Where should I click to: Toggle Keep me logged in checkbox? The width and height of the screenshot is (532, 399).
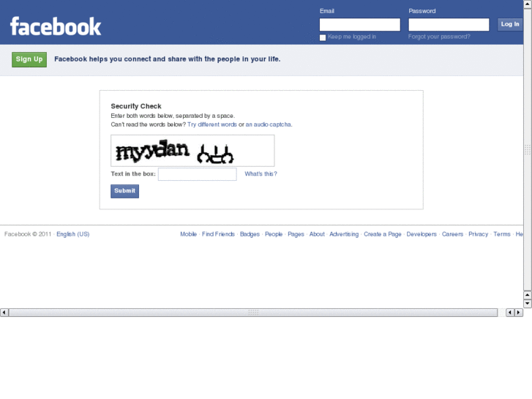(x=323, y=37)
